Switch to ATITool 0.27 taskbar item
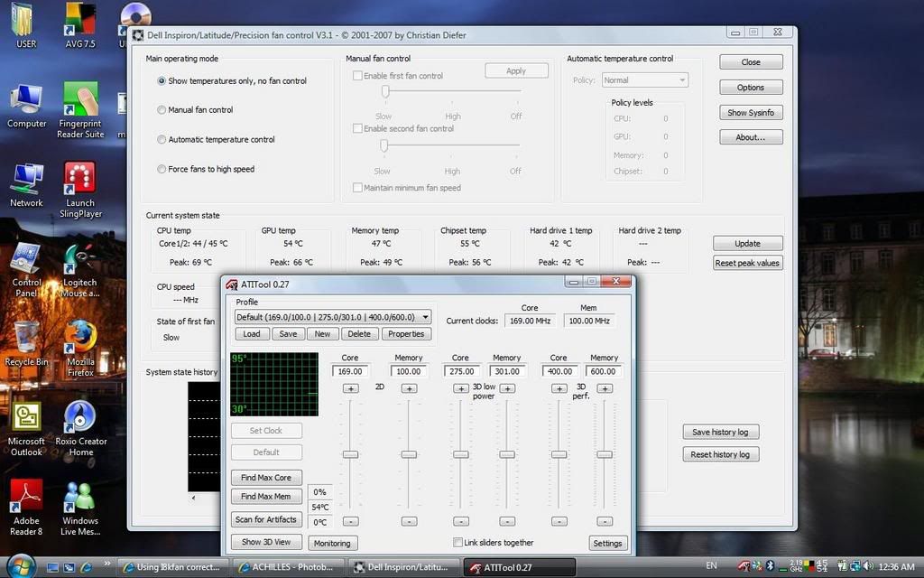Screen dimensions: 924x578 click(x=520, y=567)
